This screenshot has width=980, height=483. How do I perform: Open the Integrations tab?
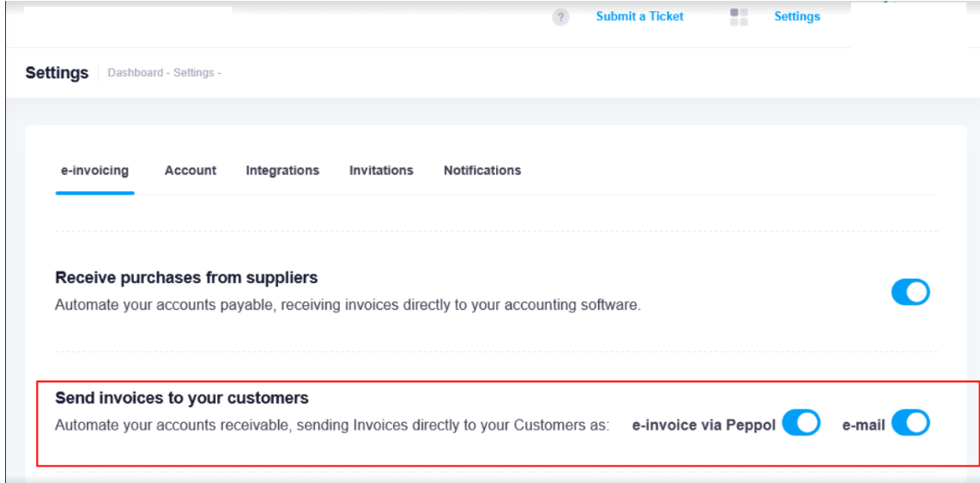point(282,171)
